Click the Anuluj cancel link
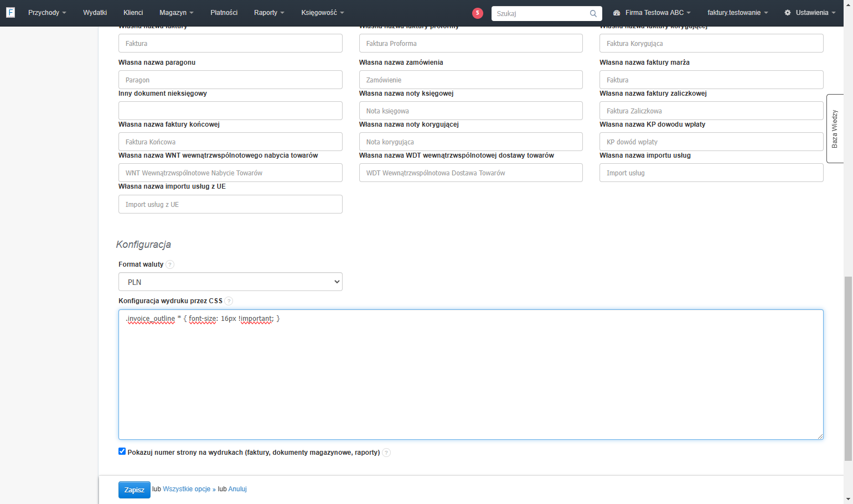853x504 pixels. click(237, 489)
